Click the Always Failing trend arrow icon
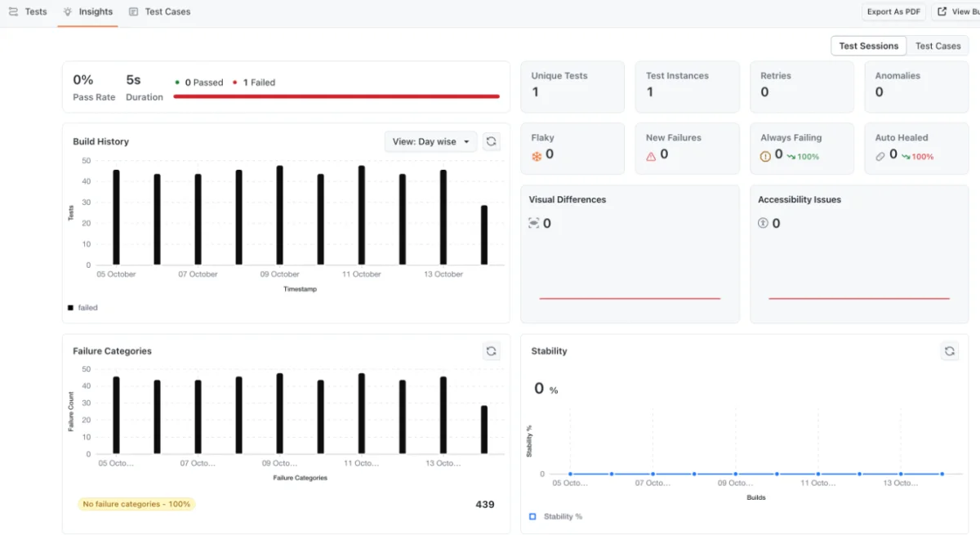 click(791, 156)
